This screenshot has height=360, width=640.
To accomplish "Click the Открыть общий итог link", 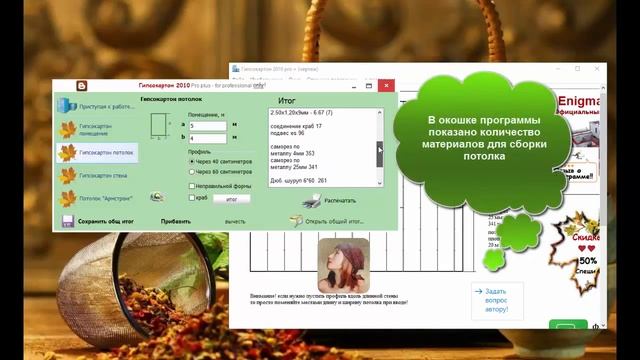I will point(334,222).
